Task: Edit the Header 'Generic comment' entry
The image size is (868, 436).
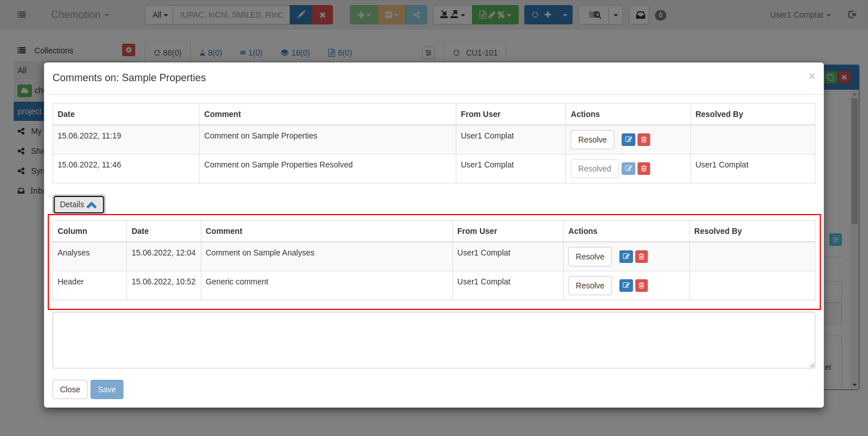Action: [625, 286]
